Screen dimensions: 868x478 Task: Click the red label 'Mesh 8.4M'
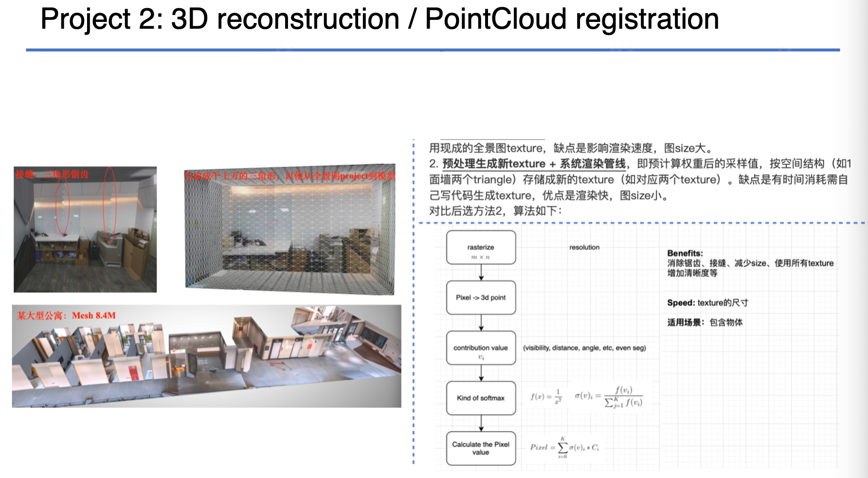pos(94,315)
